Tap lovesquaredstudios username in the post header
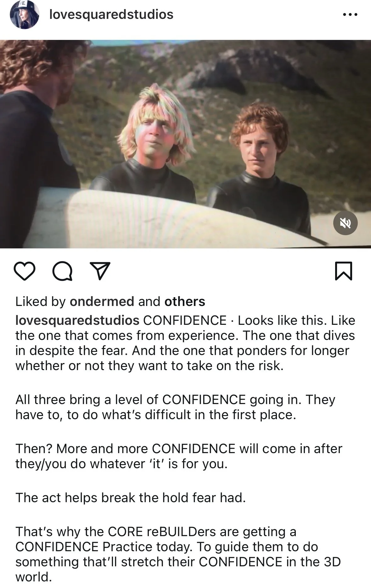This screenshot has width=371, height=588. (111, 14)
